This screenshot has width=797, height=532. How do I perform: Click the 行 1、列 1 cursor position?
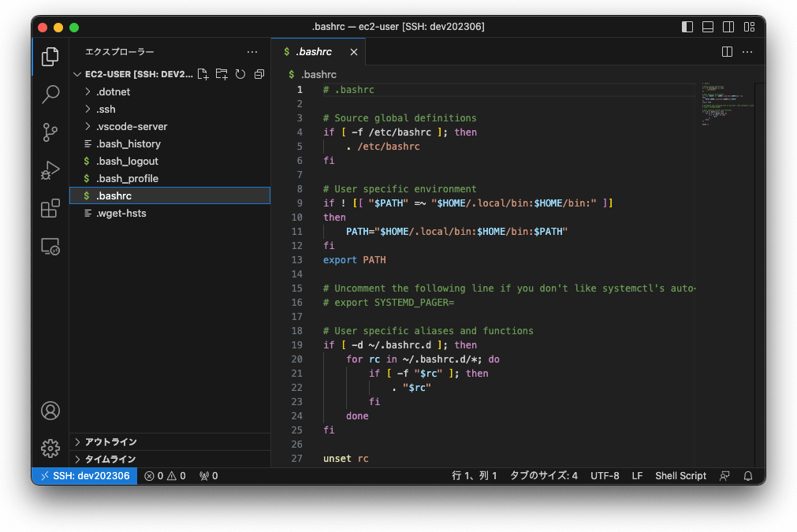(474, 475)
